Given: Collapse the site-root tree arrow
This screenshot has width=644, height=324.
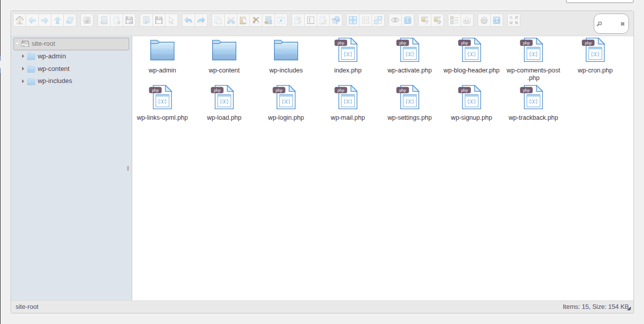Looking at the screenshot, I should click(x=17, y=44).
